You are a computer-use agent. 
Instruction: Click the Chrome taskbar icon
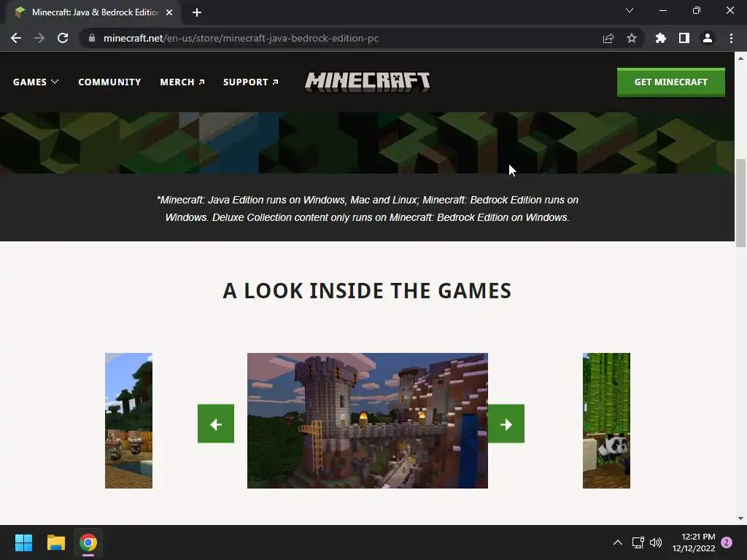(x=88, y=542)
